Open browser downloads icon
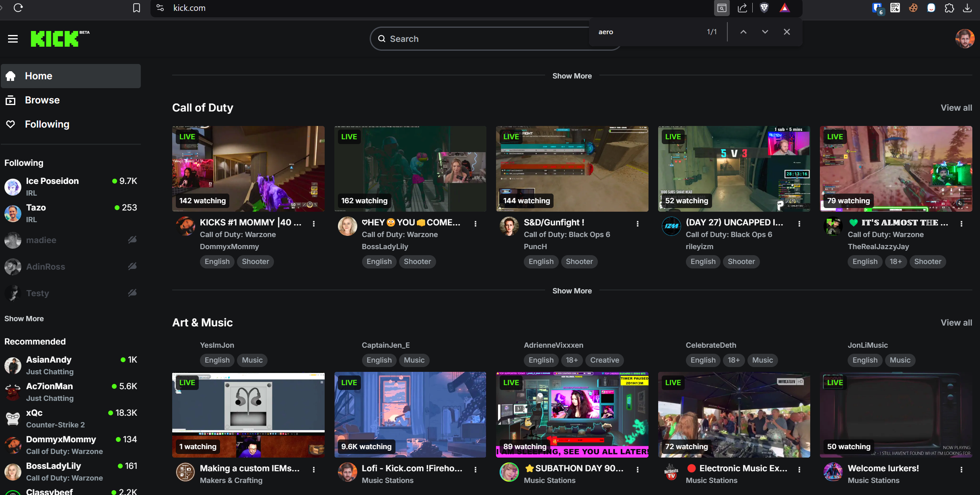The height and width of the screenshot is (495, 980). tap(968, 8)
